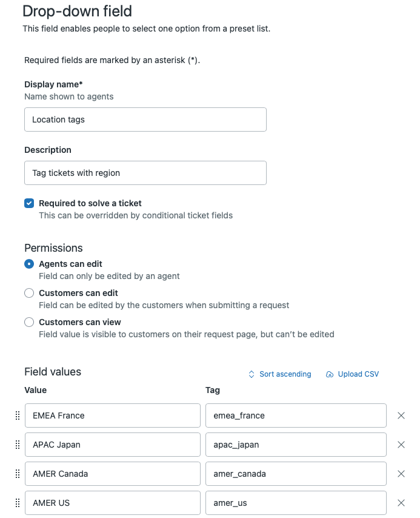The image size is (420, 518).
Task: Grab the drag handle beside AMER Canada
Action: click(x=18, y=474)
